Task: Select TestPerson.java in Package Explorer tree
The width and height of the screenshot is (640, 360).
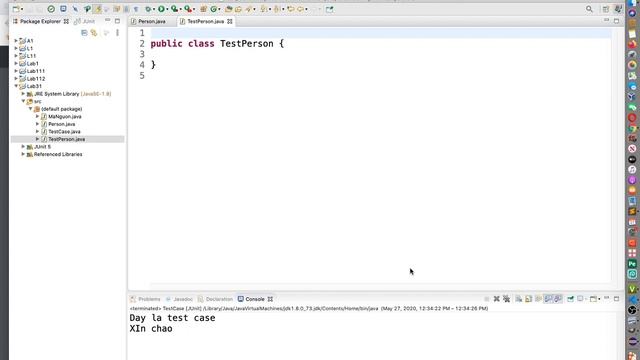Action: [67, 139]
